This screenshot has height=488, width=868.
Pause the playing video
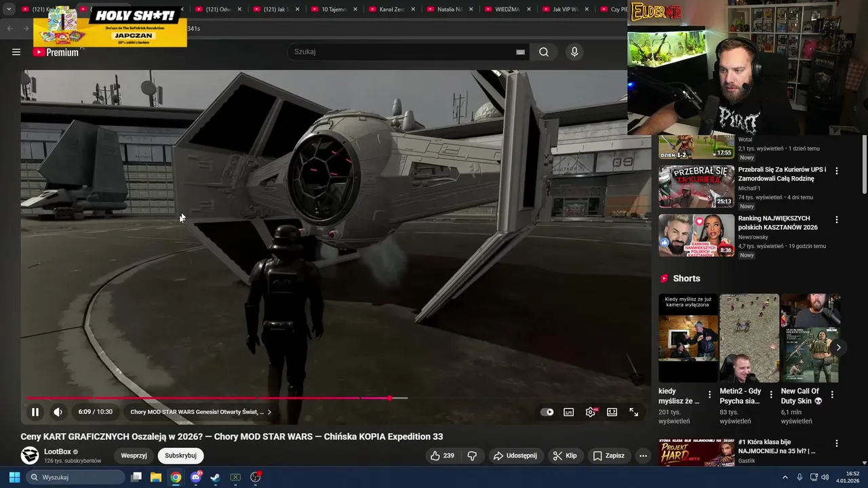point(35,412)
